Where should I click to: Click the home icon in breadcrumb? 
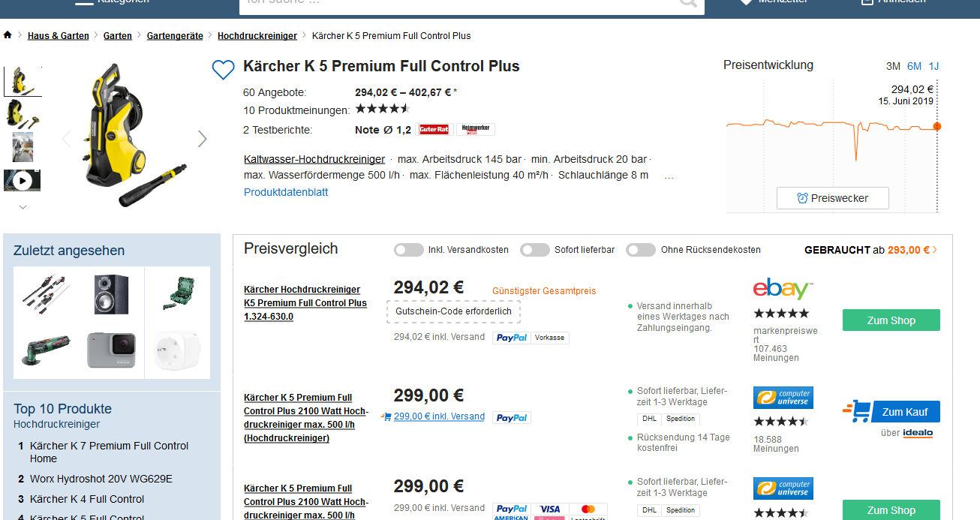(8, 35)
